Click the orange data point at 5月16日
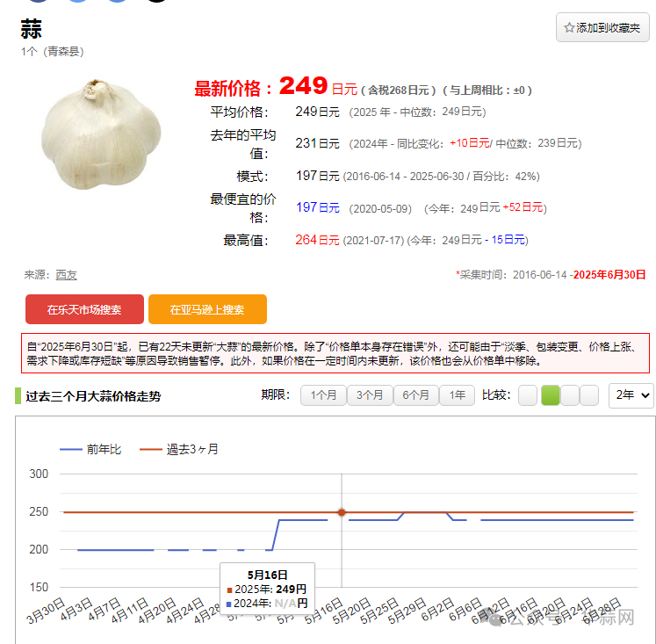 click(342, 512)
